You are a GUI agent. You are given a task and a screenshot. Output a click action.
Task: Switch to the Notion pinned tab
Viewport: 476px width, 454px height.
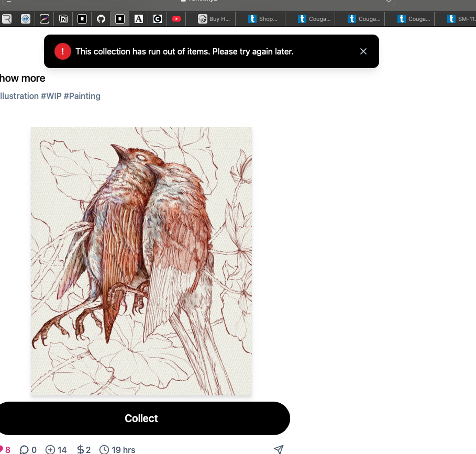tap(63, 19)
